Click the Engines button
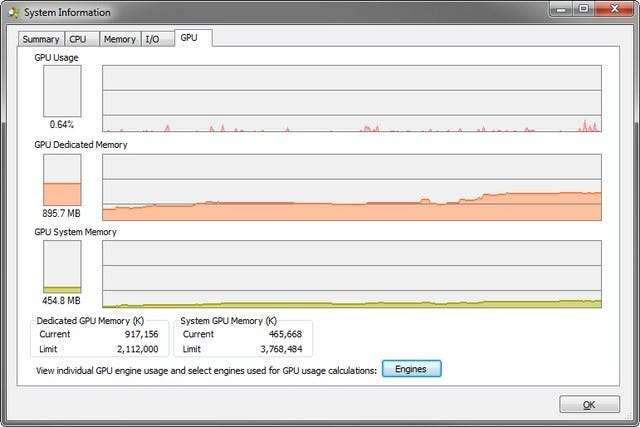This screenshot has width=640, height=427. click(x=411, y=369)
